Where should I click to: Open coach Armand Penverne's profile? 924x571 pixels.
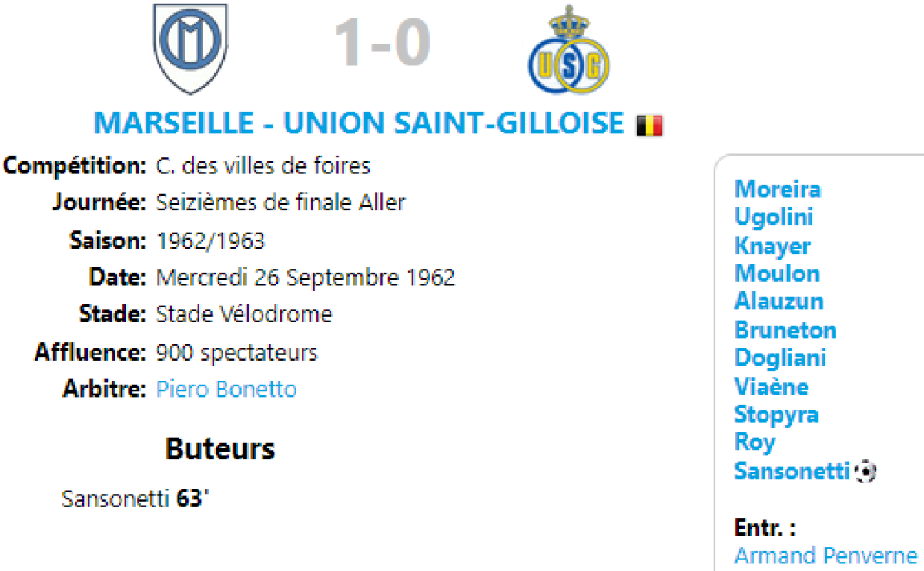point(826,556)
